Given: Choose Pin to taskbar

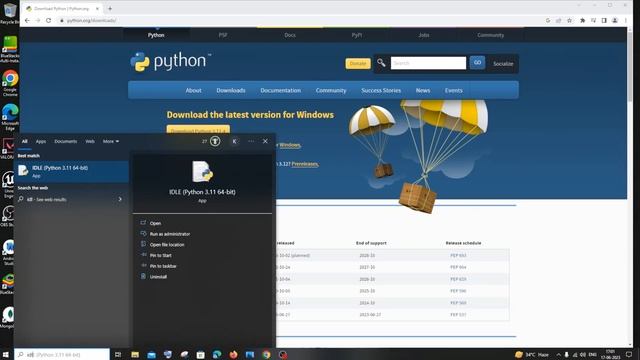Looking at the screenshot, I should click(163, 266).
